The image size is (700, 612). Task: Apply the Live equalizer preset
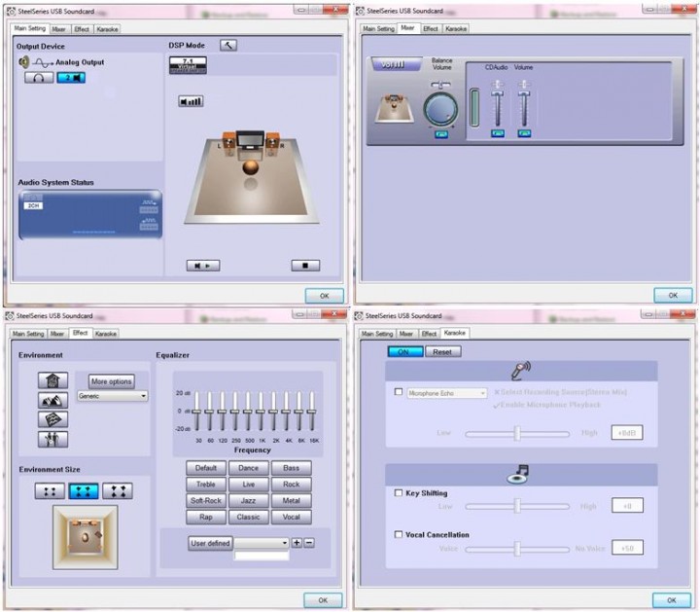(x=249, y=485)
